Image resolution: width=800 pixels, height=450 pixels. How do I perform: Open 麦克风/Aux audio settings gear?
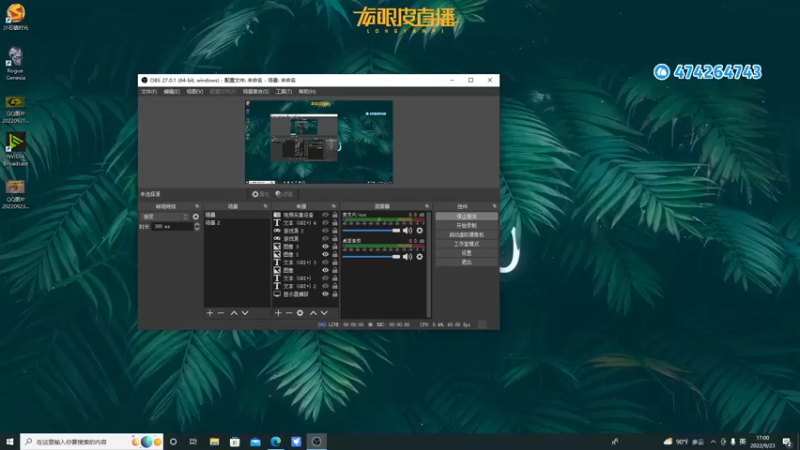[x=419, y=231]
